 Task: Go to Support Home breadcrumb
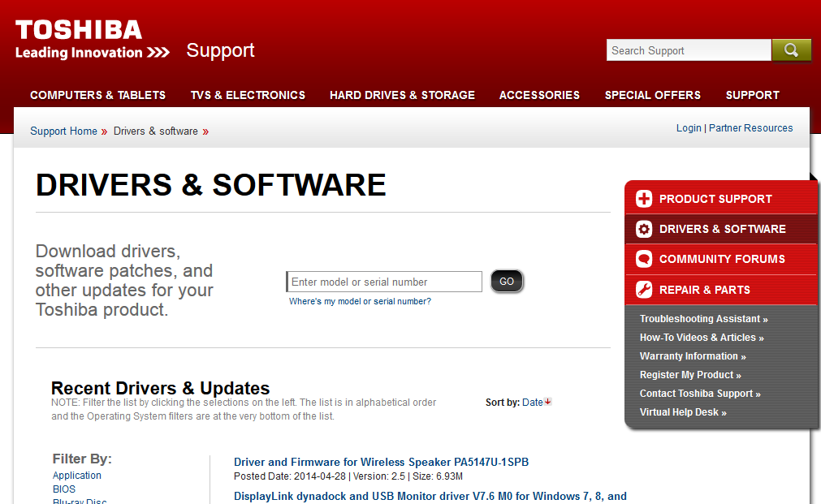coord(64,131)
